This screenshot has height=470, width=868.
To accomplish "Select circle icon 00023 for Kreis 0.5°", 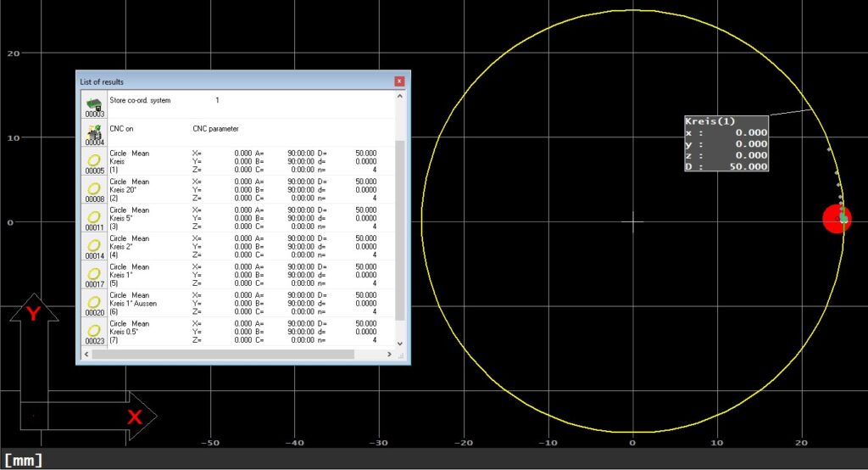I will (94, 332).
